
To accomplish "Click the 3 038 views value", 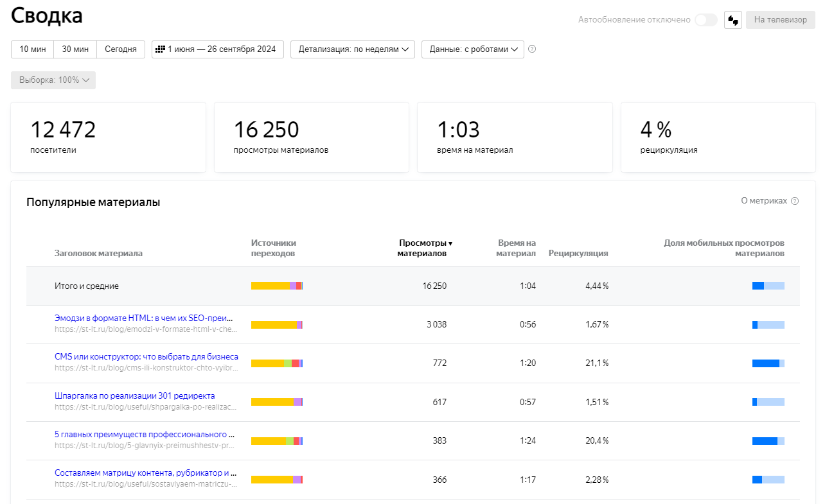I will click(436, 325).
